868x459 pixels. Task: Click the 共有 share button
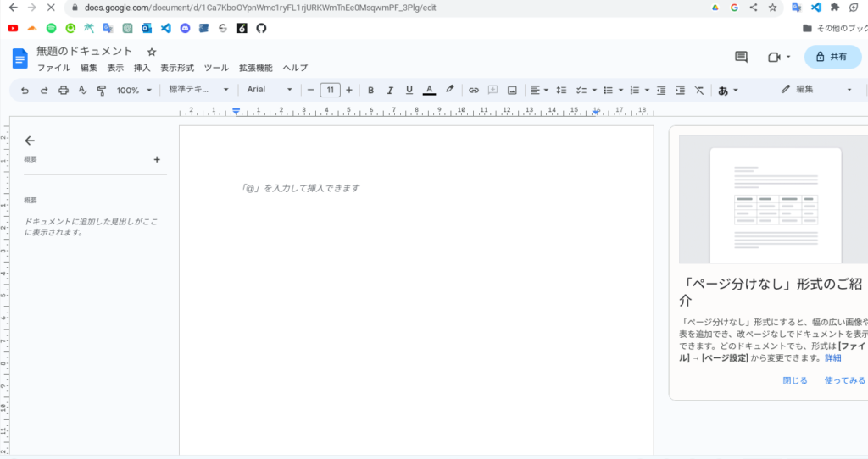[832, 57]
